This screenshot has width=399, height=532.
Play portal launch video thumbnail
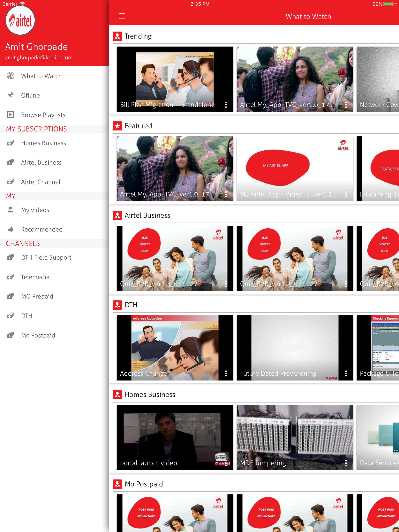(175, 438)
